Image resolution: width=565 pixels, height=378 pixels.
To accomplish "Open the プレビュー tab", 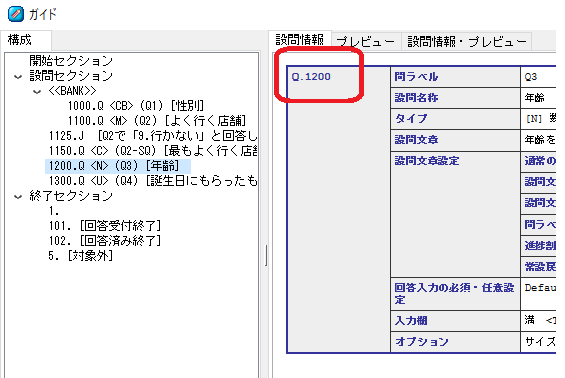I will pos(365,42).
